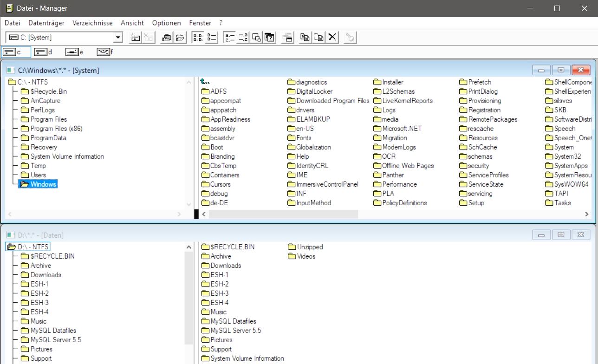The height and width of the screenshot is (364, 598).
Task: Select Unzipped folder in D: file list
Action: coord(305,247)
